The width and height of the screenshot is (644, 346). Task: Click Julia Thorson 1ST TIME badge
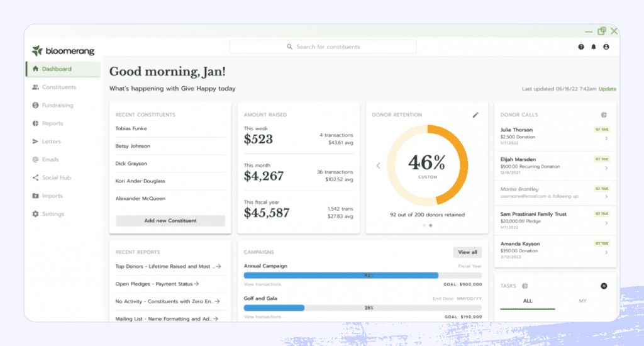click(x=602, y=130)
